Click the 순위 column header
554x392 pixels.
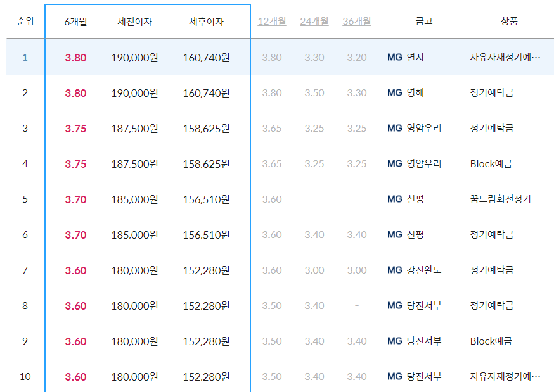coord(25,21)
